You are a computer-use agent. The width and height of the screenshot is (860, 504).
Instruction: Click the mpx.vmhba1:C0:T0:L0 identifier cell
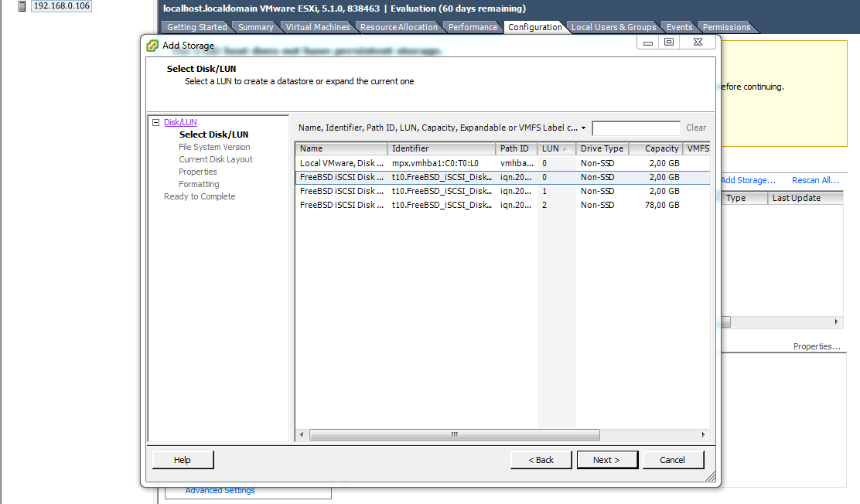tap(435, 163)
